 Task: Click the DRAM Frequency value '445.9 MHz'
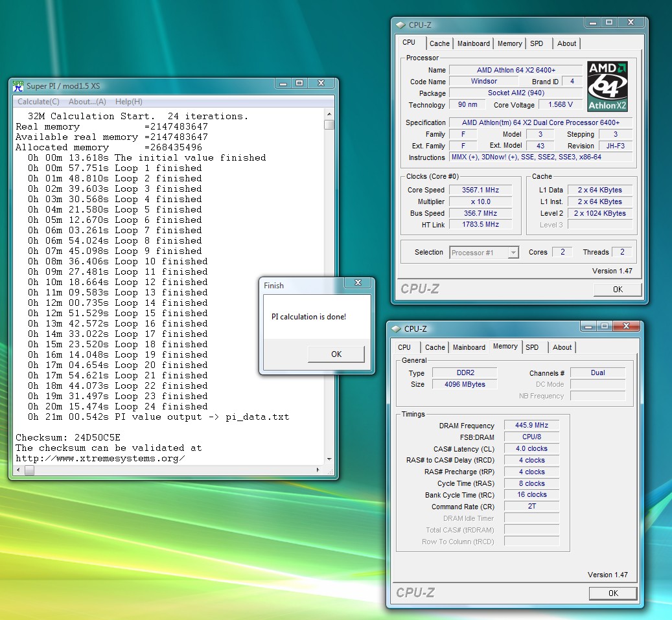(532, 425)
